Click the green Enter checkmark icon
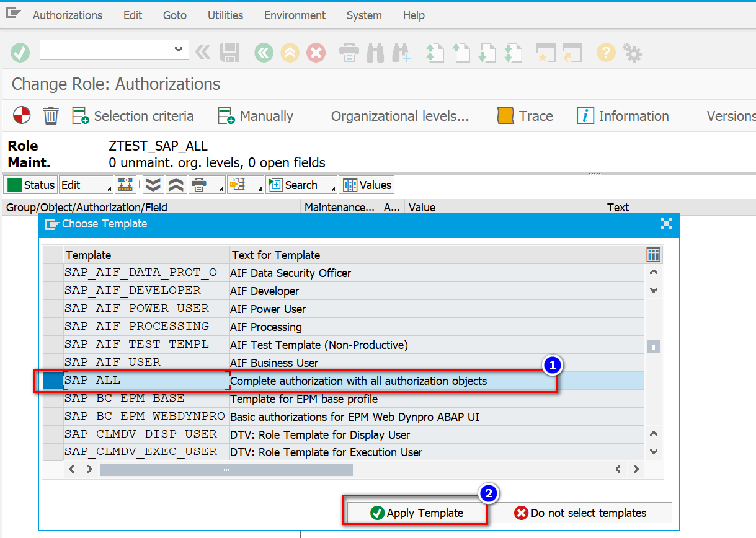 [x=20, y=52]
